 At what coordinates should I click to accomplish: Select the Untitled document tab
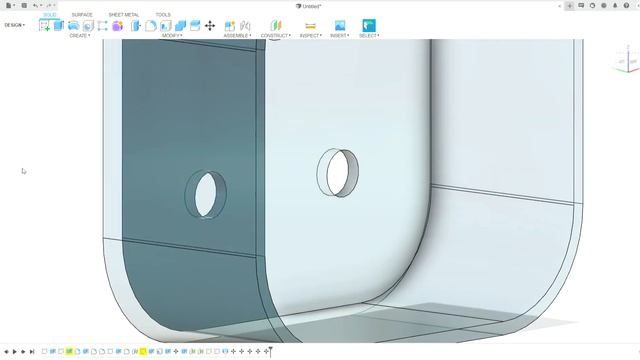click(309, 6)
